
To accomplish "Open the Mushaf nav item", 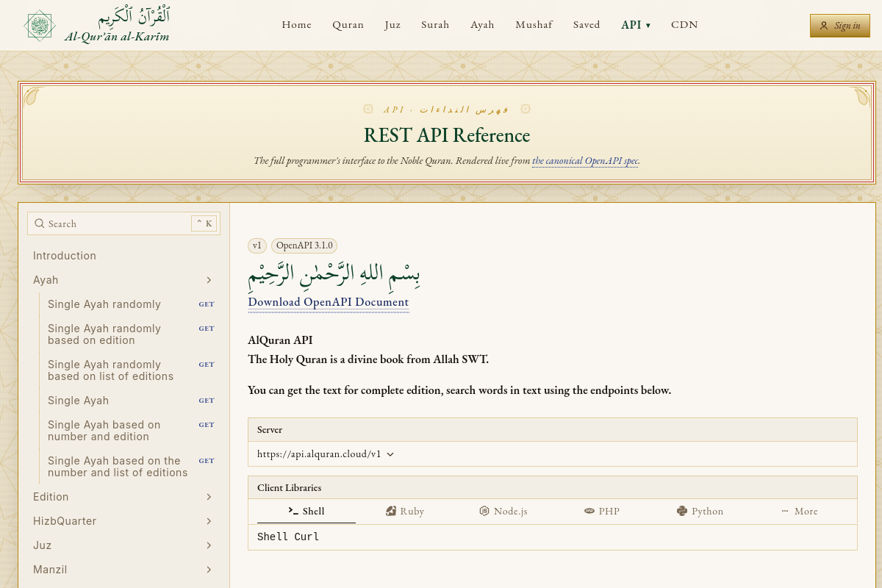I will coord(534,25).
